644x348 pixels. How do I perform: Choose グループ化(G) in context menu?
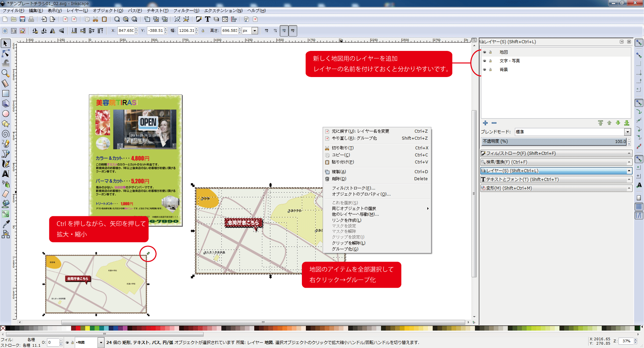(x=377, y=249)
